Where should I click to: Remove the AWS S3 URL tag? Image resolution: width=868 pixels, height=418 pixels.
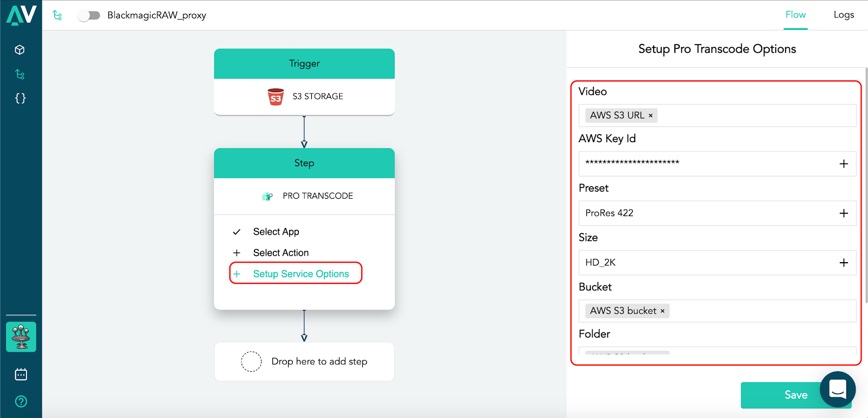[650, 116]
